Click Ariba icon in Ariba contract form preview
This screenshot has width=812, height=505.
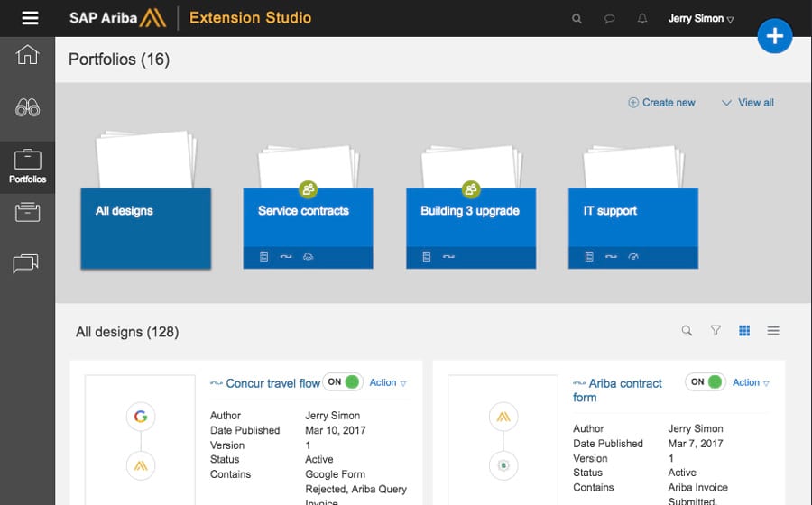pos(503,417)
